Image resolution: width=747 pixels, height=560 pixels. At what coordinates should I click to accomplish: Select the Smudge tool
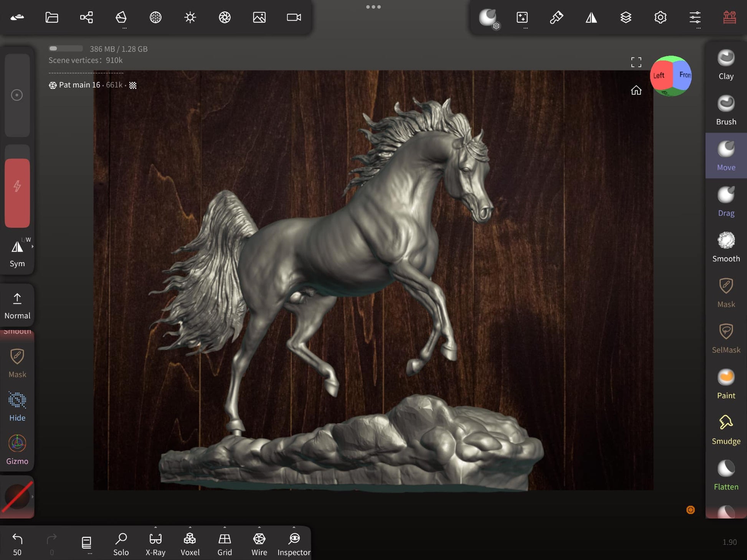[x=726, y=430]
